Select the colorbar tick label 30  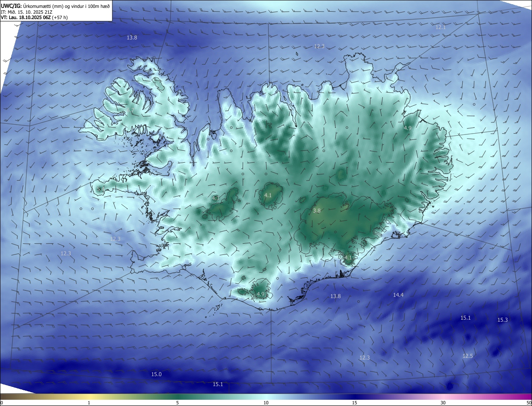pyautogui.click(x=443, y=403)
